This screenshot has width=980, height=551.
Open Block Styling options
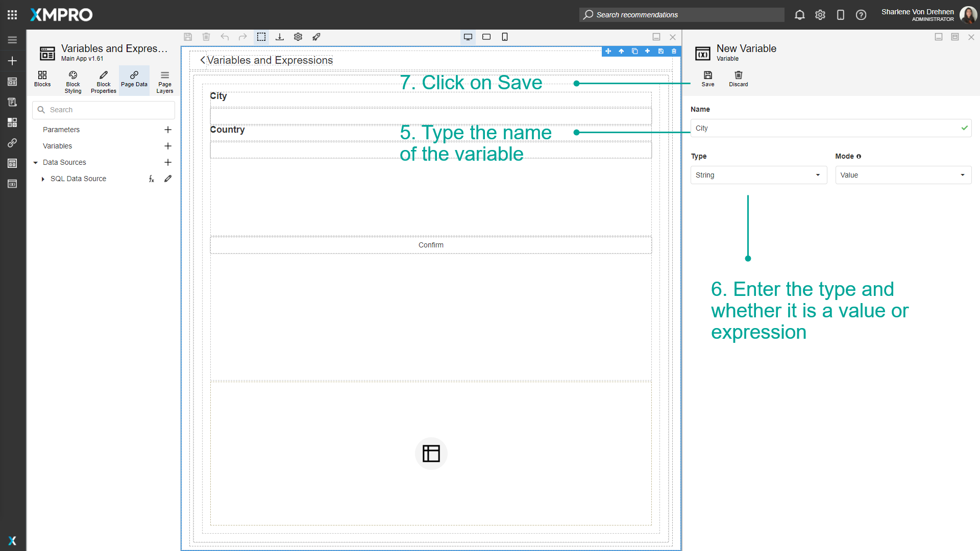click(x=72, y=81)
